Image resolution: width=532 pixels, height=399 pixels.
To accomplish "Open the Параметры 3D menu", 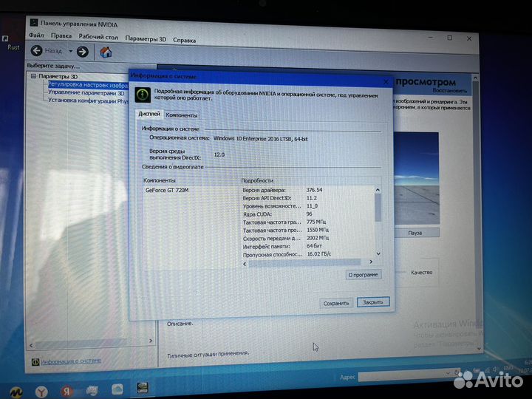I will (x=146, y=38).
